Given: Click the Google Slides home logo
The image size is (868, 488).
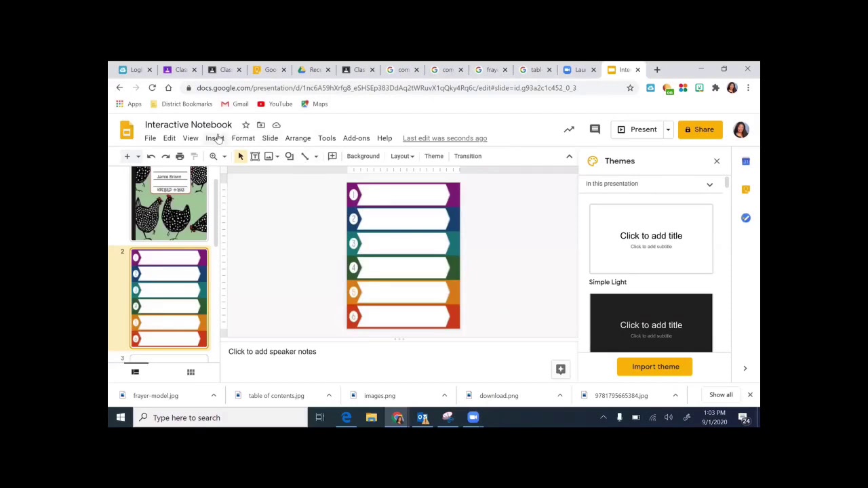Looking at the screenshot, I should (127, 130).
